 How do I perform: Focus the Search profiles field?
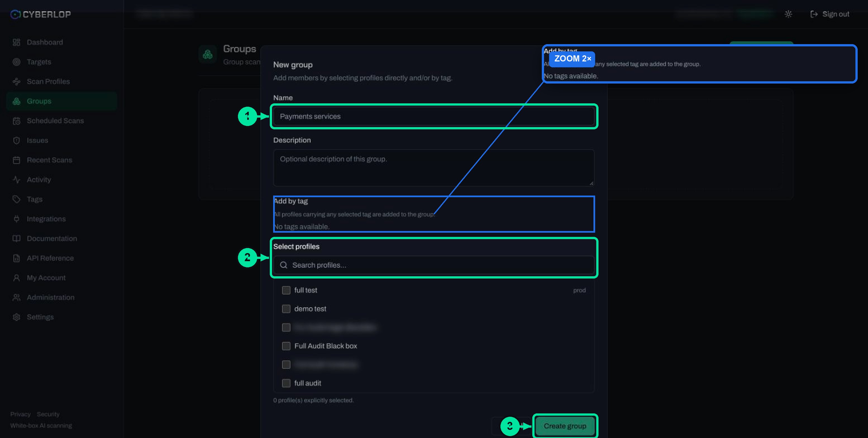point(434,265)
